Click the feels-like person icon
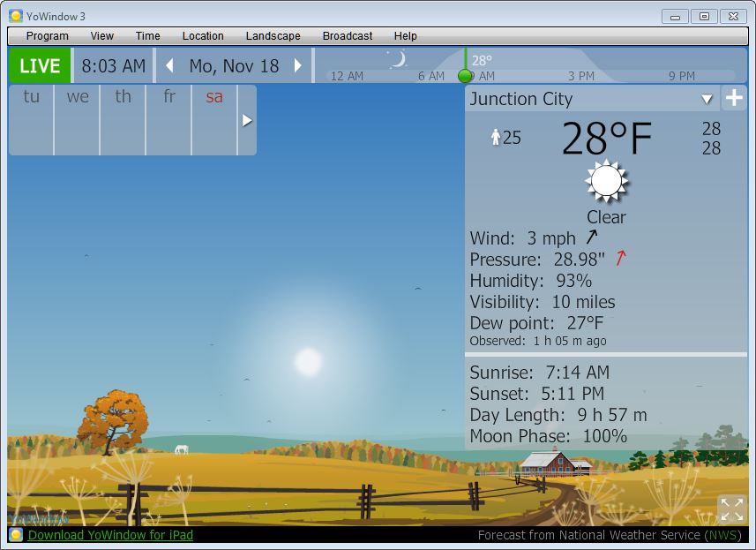Image resolution: width=756 pixels, height=550 pixels. [x=496, y=137]
